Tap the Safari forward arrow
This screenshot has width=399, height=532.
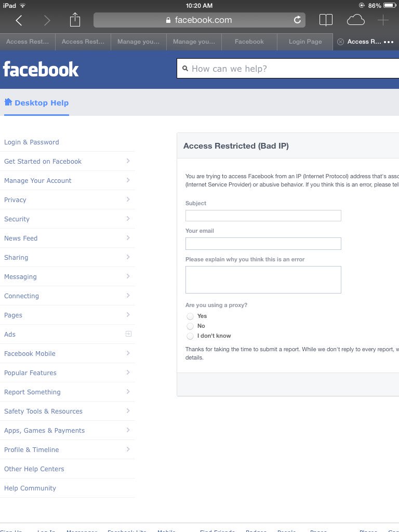[x=47, y=20]
